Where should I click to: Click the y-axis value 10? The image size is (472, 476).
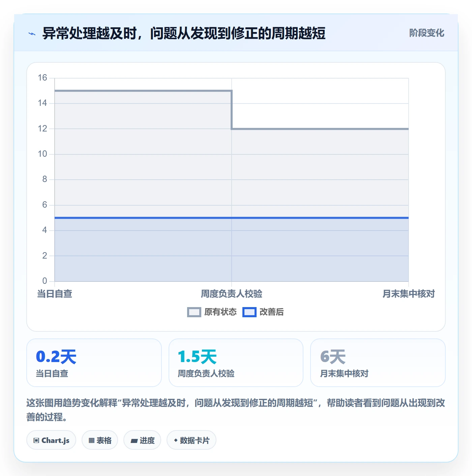coord(42,154)
